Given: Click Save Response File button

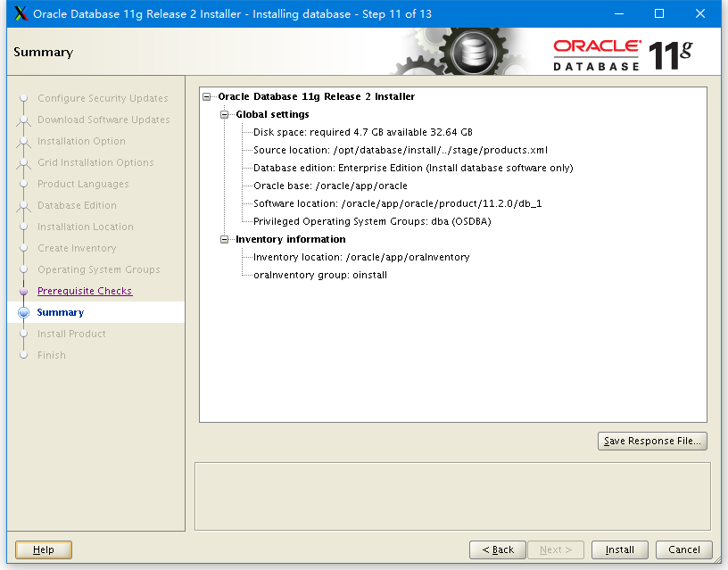Looking at the screenshot, I should pyautogui.click(x=652, y=441).
